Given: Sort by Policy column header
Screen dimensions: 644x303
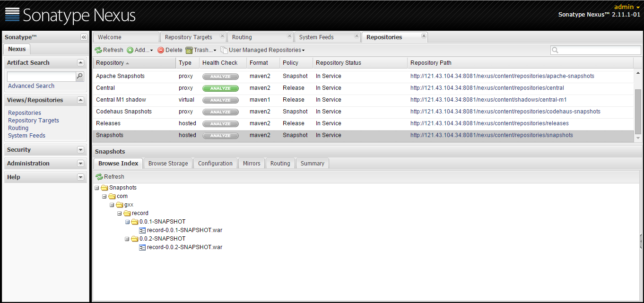Looking at the screenshot, I should [x=296, y=63].
